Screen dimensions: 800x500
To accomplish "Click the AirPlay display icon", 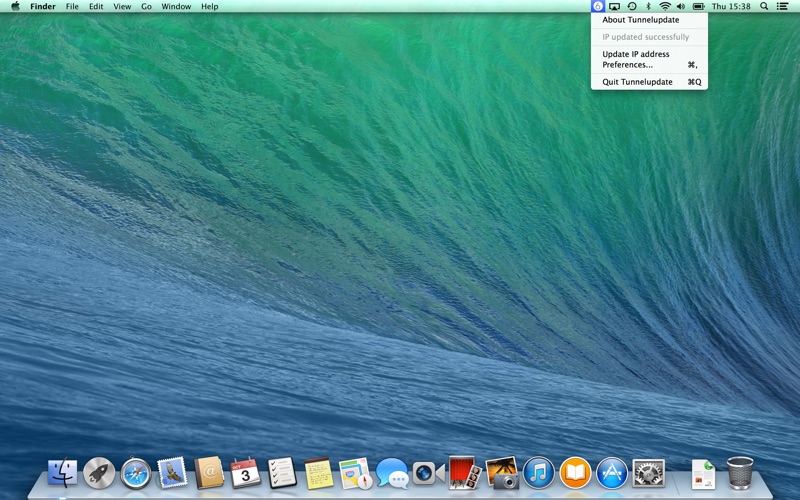I will [x=614, y=6].
